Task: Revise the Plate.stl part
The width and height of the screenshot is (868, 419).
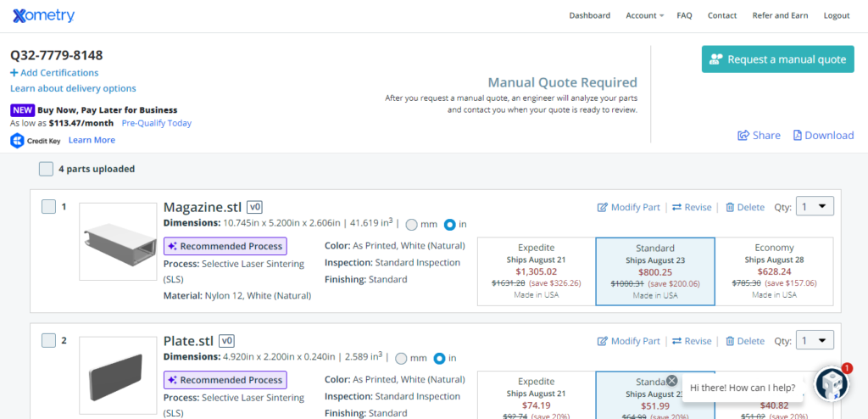Action: click(x=692, y=341)
